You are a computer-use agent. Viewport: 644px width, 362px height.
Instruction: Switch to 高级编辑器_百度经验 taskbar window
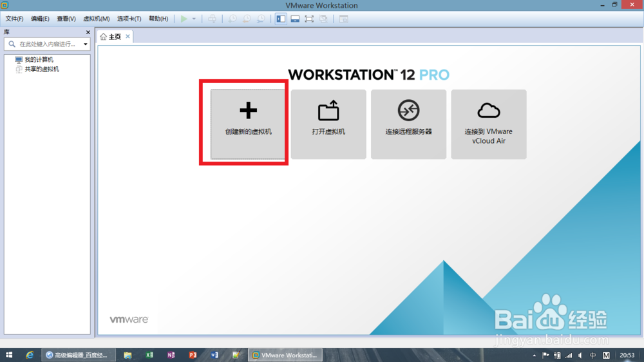(78, 355)
